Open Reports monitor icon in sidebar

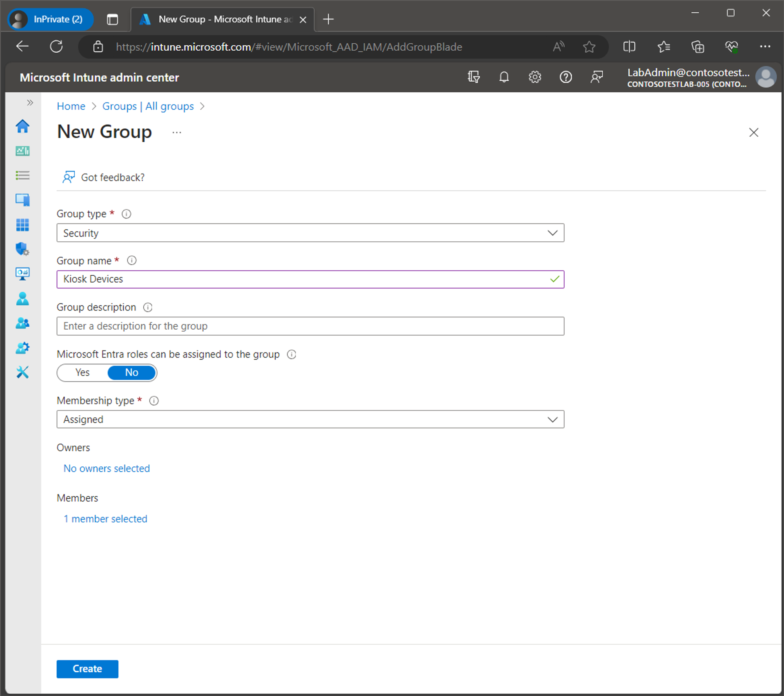tap(22, 274)
